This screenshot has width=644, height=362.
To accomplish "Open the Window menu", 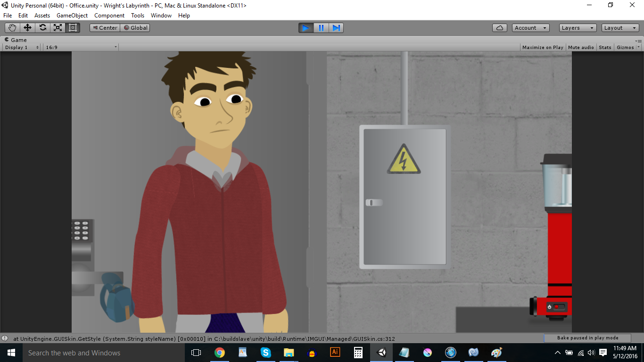I will pos(161,16).
